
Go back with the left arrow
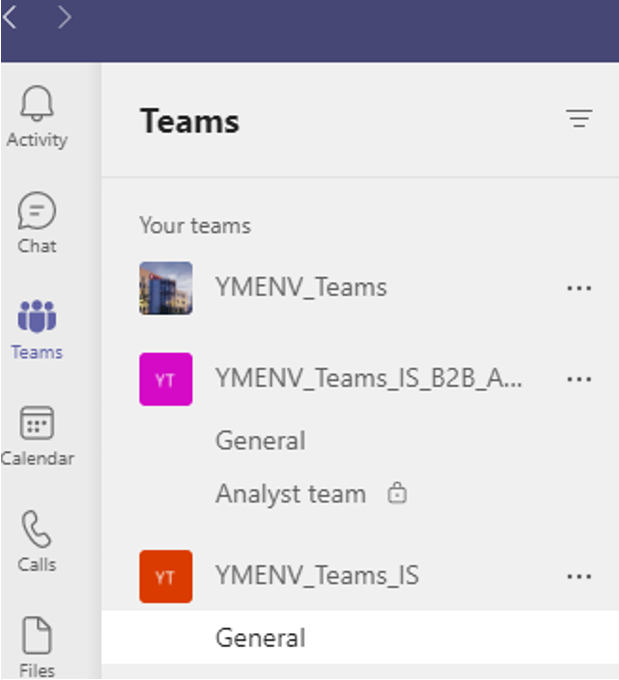pos(10,17)
